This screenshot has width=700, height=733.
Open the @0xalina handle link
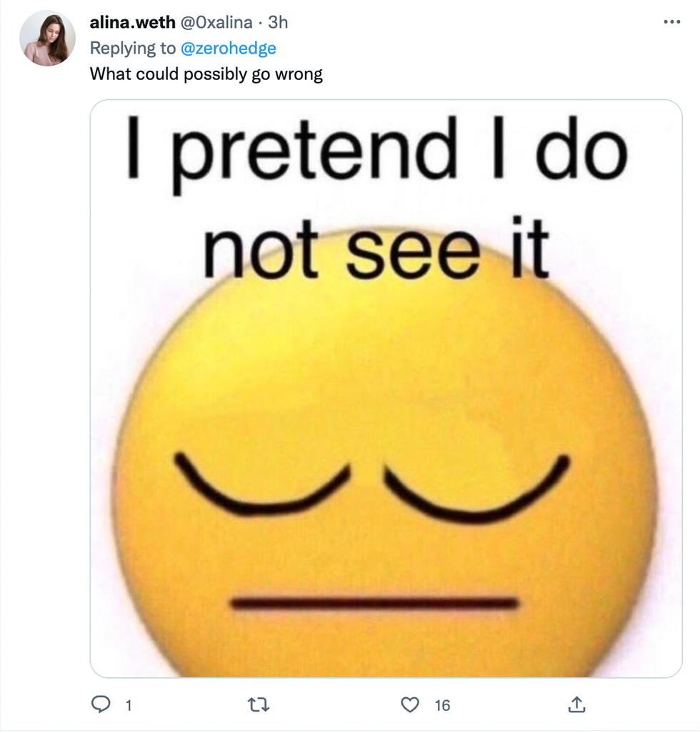point(217,22)
